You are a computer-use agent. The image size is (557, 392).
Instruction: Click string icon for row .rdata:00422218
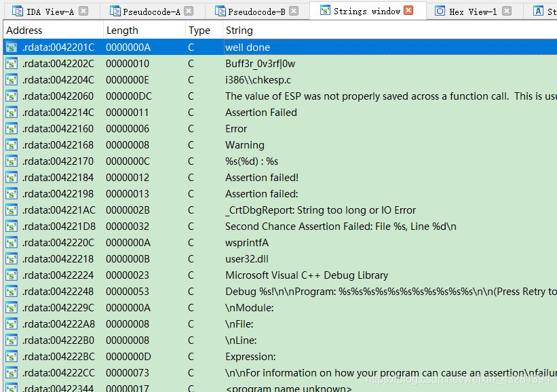click(x=12, y=259)
